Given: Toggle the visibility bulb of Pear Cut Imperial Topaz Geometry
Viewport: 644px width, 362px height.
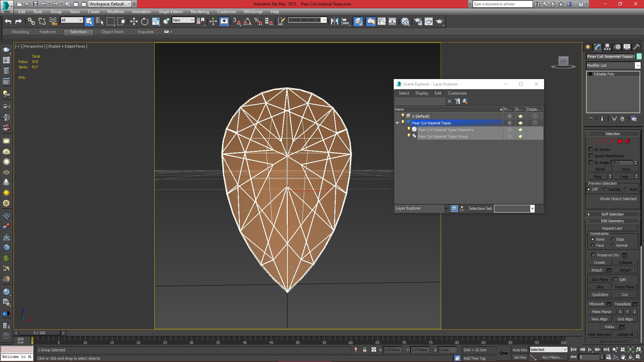Looking at the screenshot, I should point(409,129).
